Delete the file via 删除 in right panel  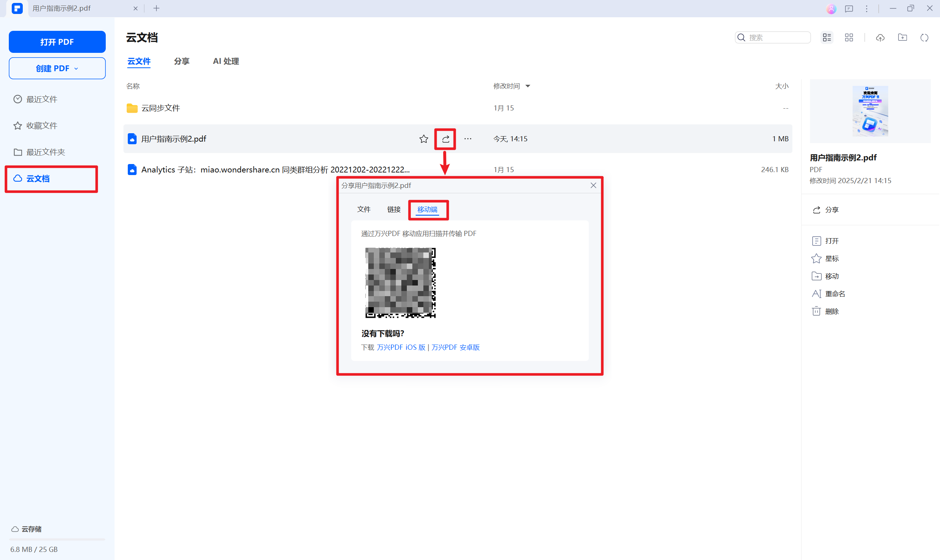point(833,311)
